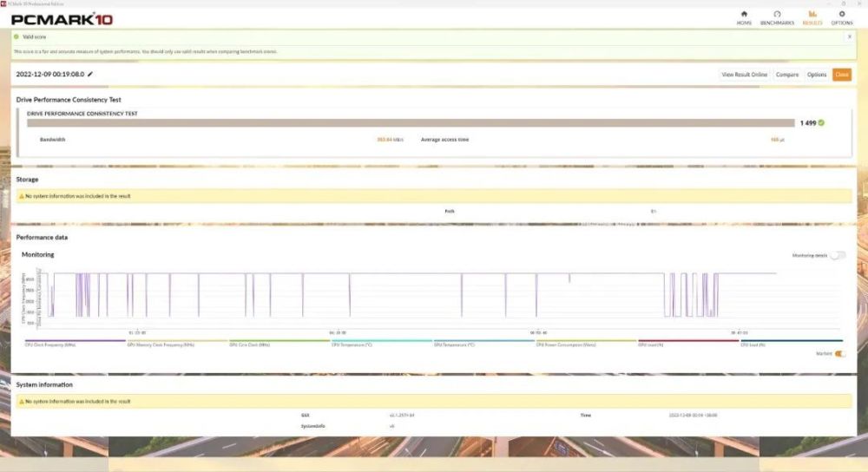Click the Time label in System information

coord(586,415)
